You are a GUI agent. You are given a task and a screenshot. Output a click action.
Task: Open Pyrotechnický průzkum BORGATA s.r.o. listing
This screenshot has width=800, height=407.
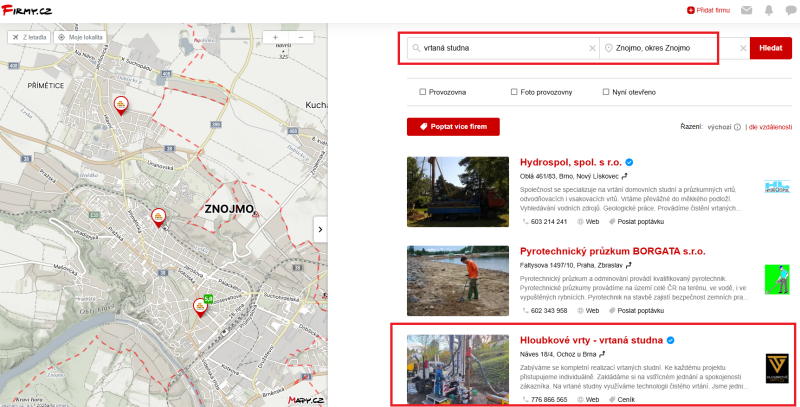point(613,251)
